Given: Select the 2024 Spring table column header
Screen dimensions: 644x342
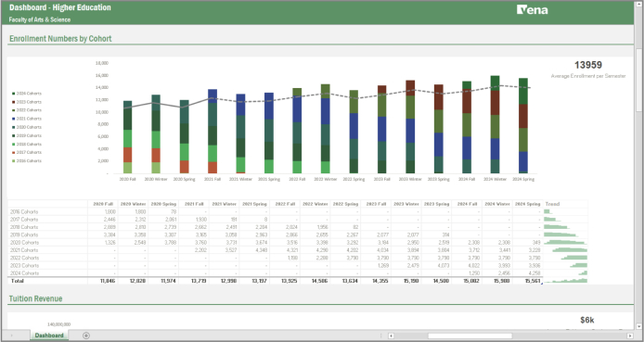Looking at the screenshot, I should pos(528,204).
